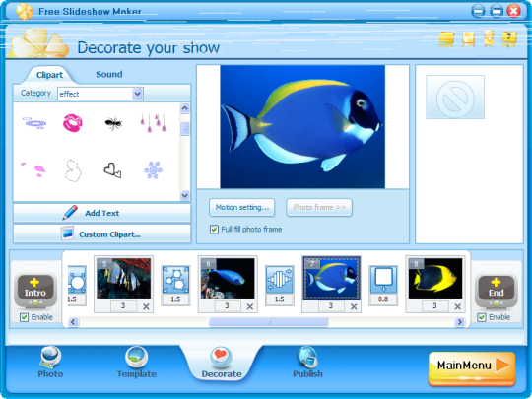
Task: Click the Intro plus button
Action: coord(35,290)
